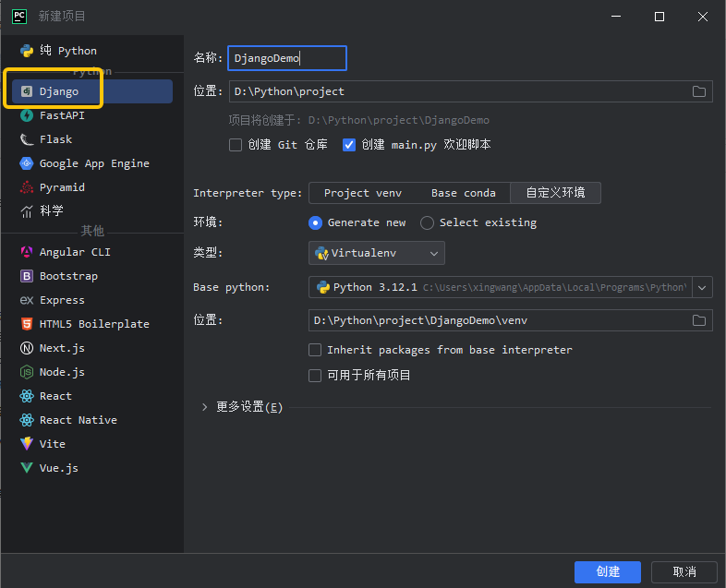Select Google App Engine icon

coord(27,163)
